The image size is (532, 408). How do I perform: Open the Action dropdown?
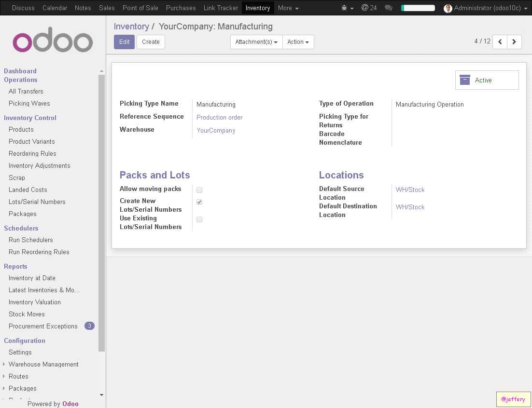pyautogui.click(x=298, y=41)
